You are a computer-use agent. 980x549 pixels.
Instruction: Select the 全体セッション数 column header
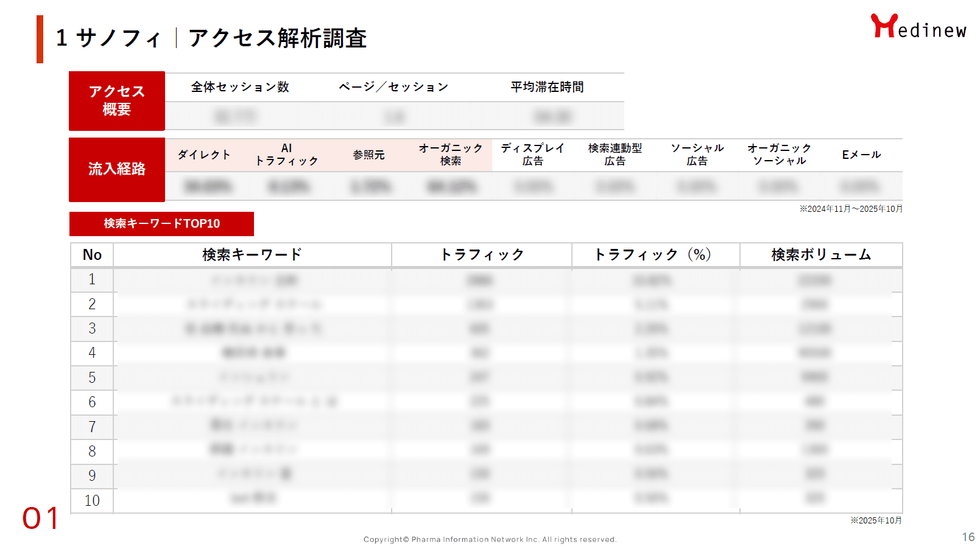pyautogui.click(x=240, y=87)
